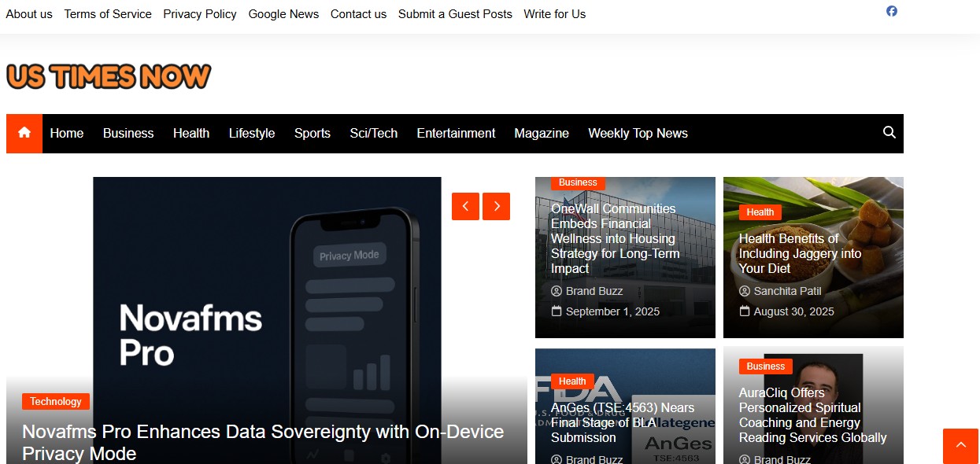Click the orange home icon in navigation
980x464 pixels.
pyautogui.click(x=24, y=134)
